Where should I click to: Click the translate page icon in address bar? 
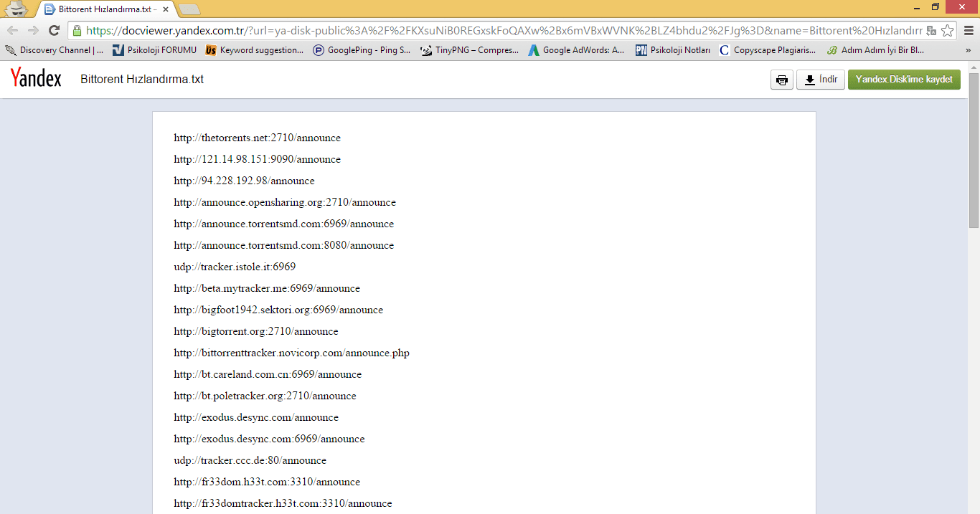click(931, 30)
